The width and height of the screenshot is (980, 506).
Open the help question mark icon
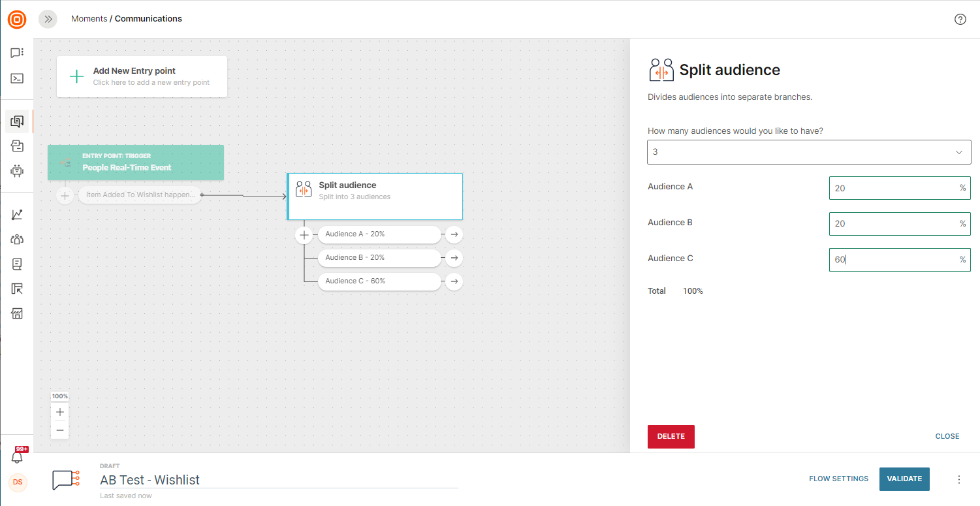coord(960,19)
